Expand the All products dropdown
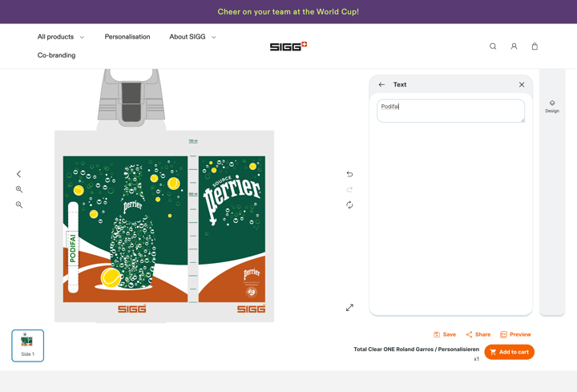The image size is (577, 392). (61, 37)
